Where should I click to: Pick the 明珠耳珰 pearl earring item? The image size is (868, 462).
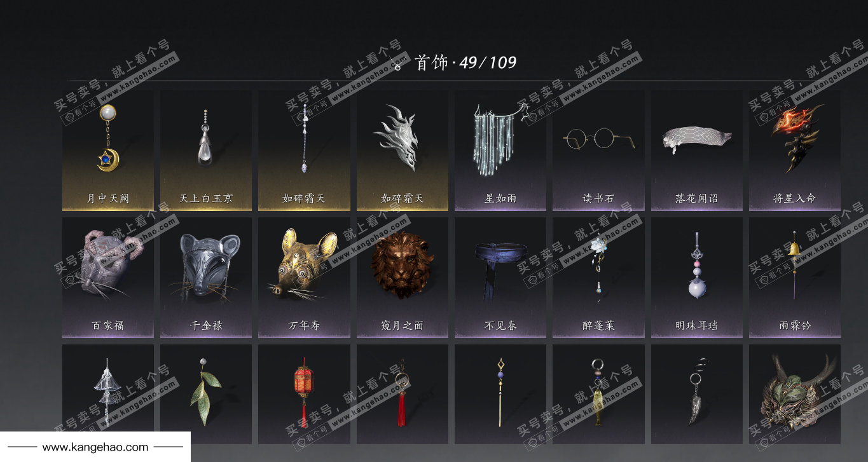697,278
